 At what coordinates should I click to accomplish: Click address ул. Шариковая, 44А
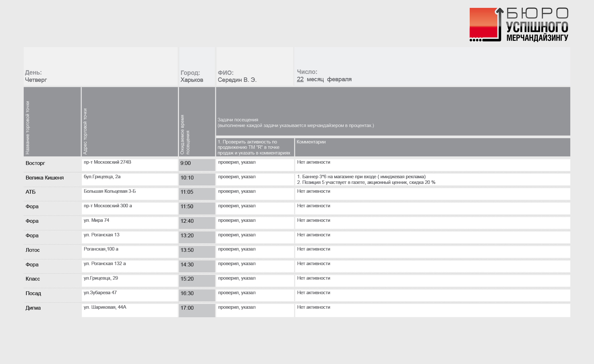click(x=105, y=307)
